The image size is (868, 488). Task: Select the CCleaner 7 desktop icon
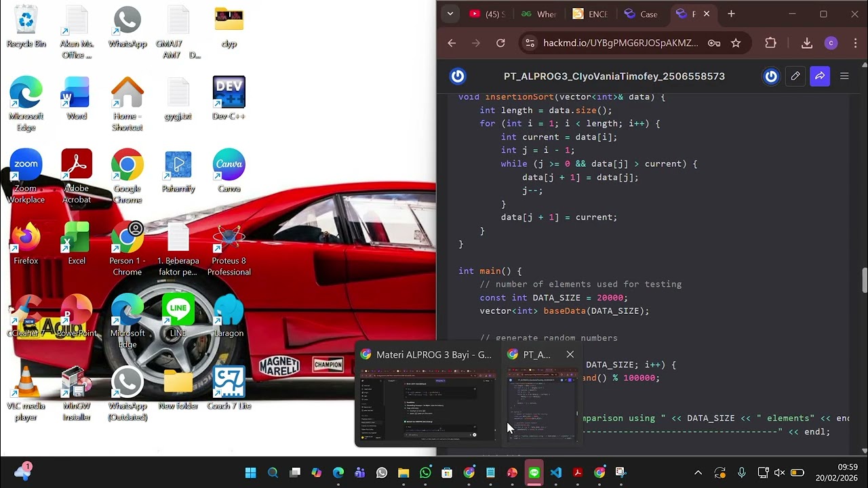click(x=26, y=316)
